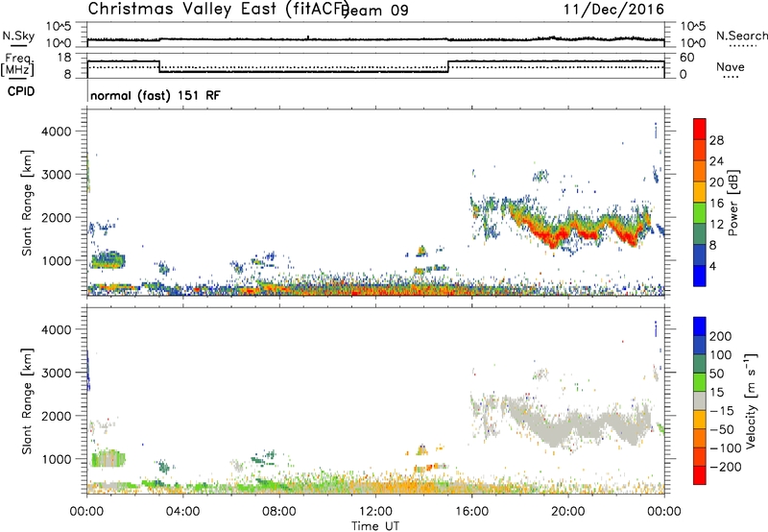The image size is (768, 532).
Task: Click the '-15' Velocity colorbar tick label
Action: [722, 410]
